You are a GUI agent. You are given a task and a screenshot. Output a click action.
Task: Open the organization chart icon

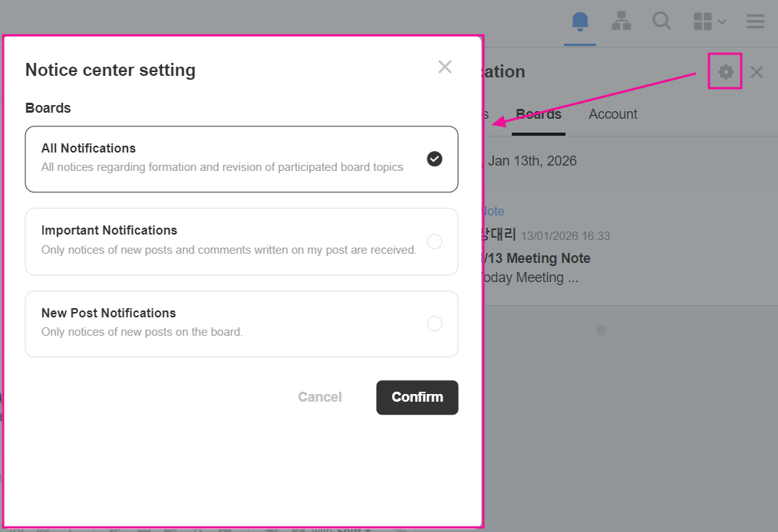tap(621, 21)
